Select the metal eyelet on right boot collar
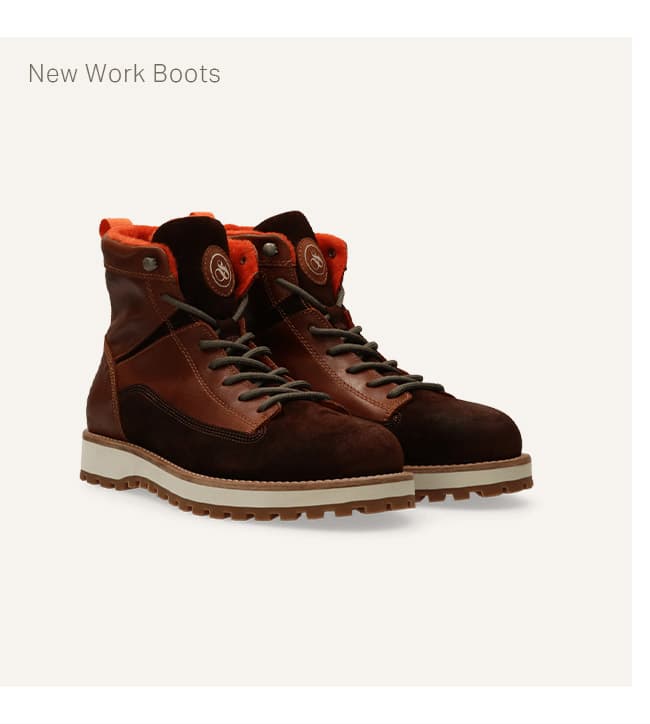The image size is (650, 724). (270, 249)
